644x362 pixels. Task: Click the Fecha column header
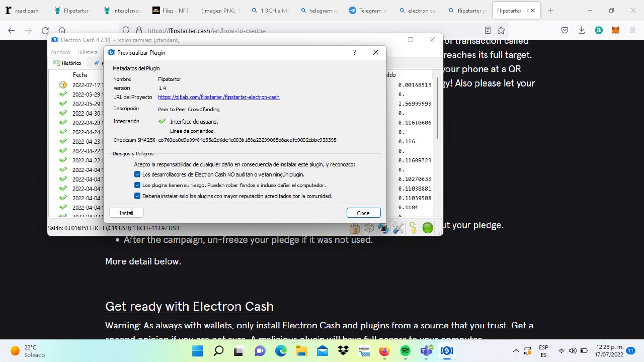tap(80, 74)
